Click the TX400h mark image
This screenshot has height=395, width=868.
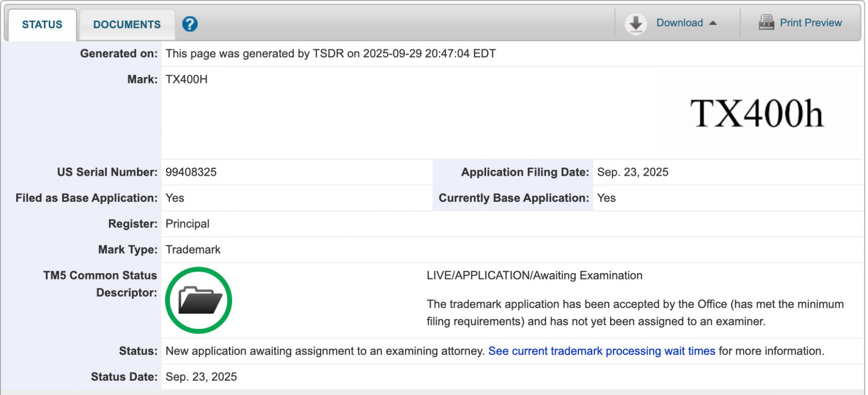756,114
